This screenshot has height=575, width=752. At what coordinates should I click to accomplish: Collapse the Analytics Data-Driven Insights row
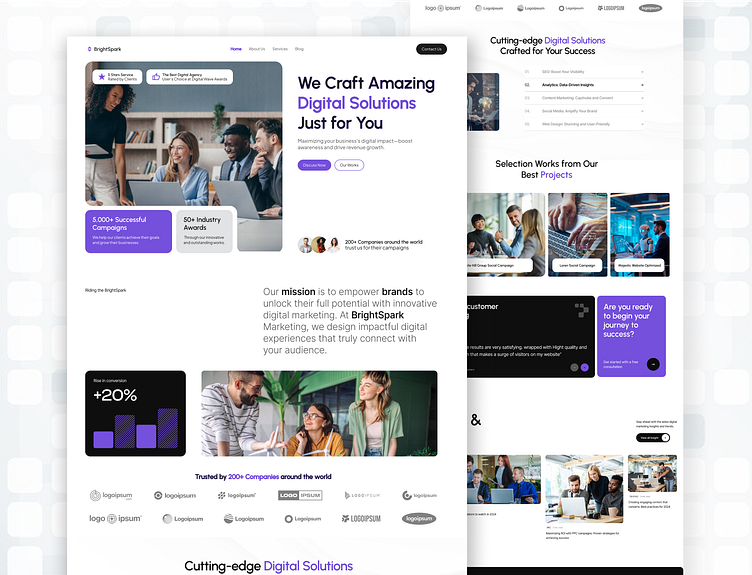584,85
